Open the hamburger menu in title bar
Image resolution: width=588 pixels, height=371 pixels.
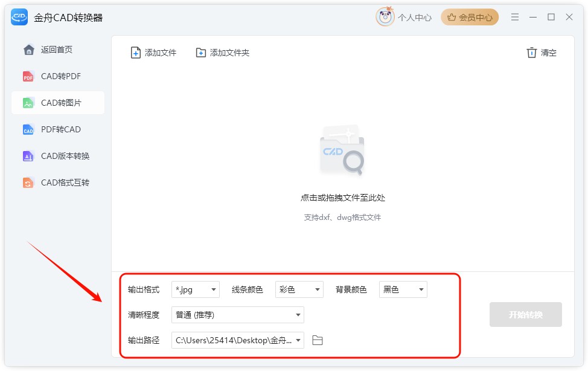(515, 17)
